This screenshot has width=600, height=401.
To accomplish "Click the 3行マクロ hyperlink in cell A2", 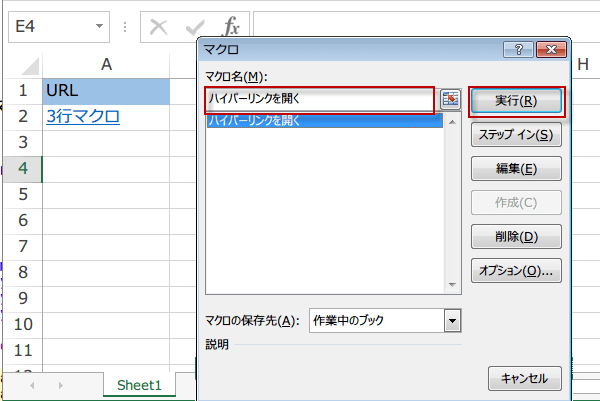I will [83, 116].
